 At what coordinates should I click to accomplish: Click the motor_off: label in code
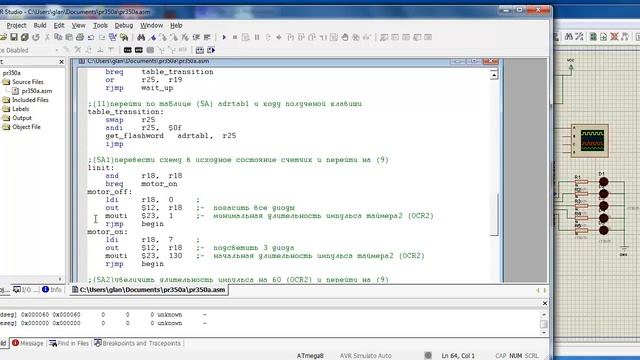tap(110, 192)
